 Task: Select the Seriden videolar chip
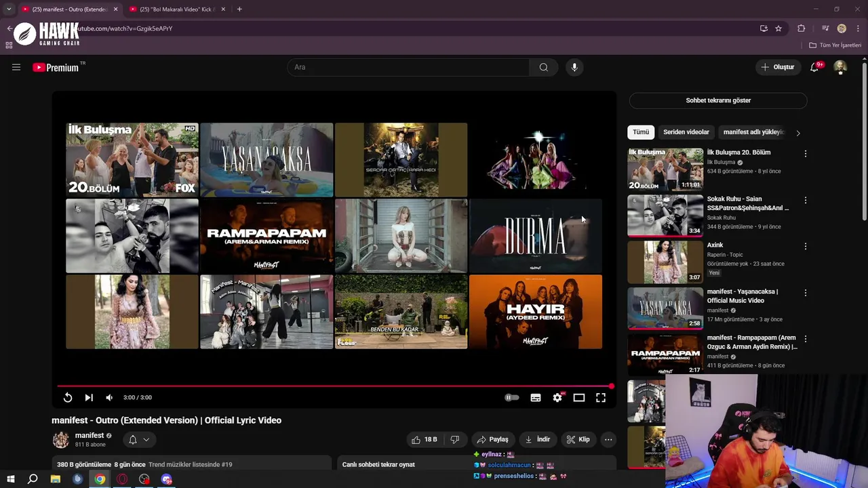click(x=686, y=132)
